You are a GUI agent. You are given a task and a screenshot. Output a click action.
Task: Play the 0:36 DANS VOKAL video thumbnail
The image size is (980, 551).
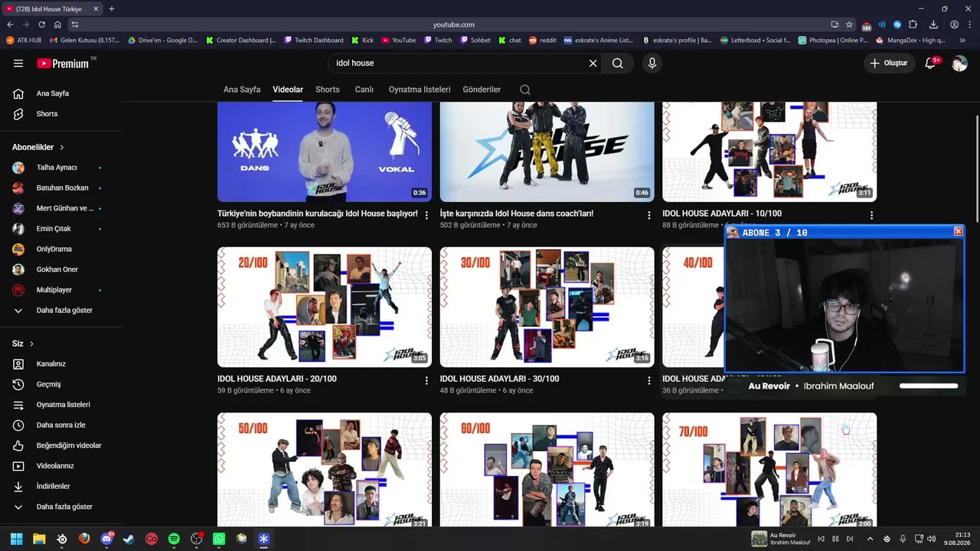coord(325,152)
